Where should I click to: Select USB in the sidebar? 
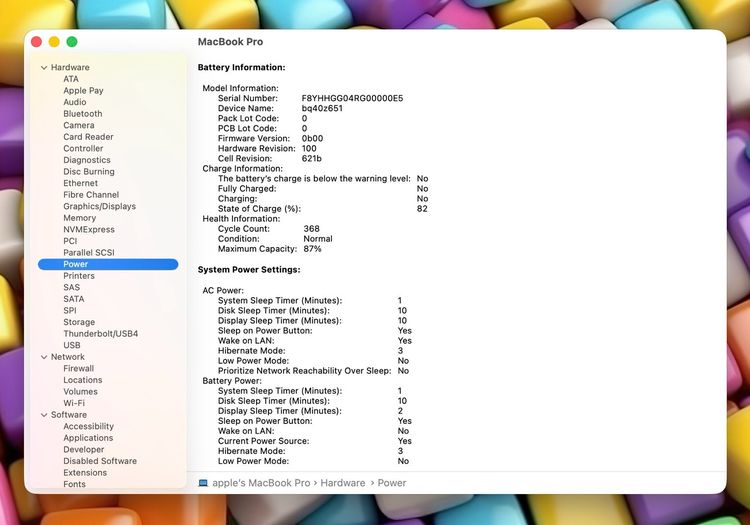tap(72, 345)
